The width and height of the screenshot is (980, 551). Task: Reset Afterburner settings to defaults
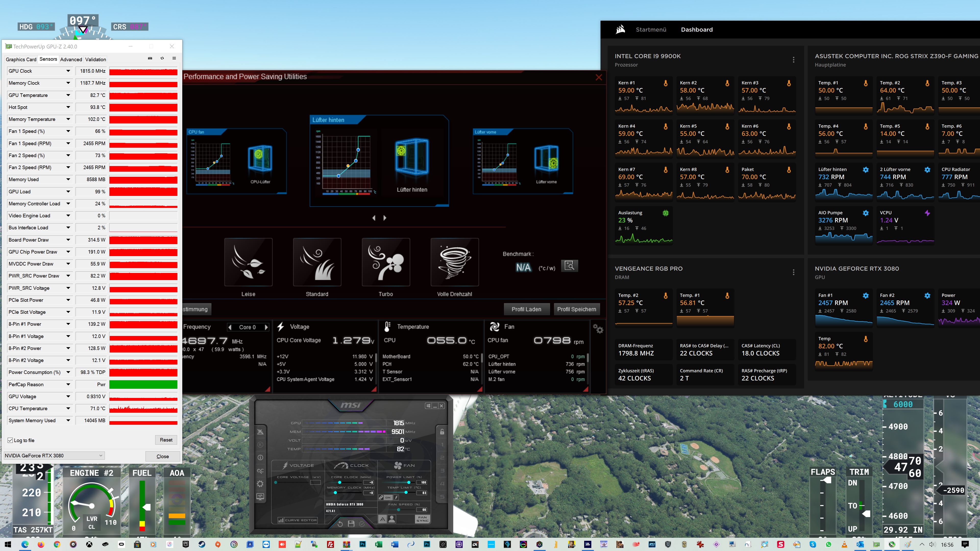[x=340, y=524]
